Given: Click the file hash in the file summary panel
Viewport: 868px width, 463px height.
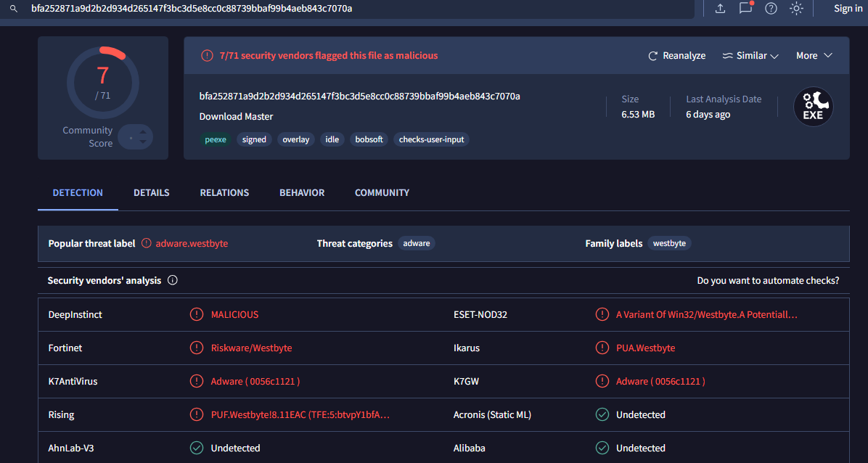Looking at the screenshot, I should [360, 97].
